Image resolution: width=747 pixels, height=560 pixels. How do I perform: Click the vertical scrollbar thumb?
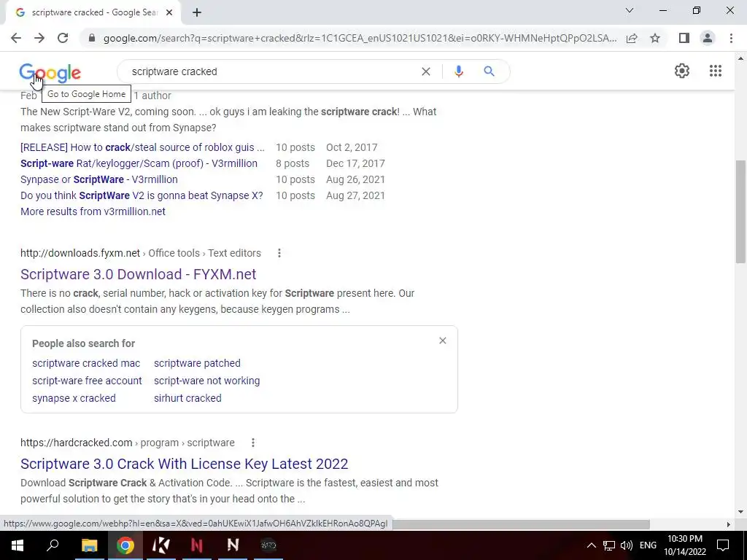pos(740,211)
